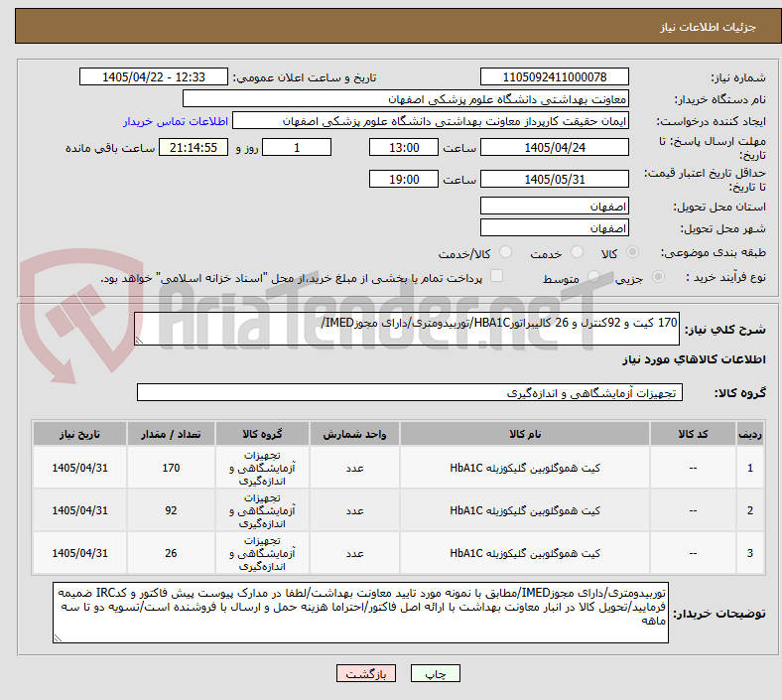This screenshot has width=782, height=700.
Task: Click the buyer organization name field
Action: 406,98
